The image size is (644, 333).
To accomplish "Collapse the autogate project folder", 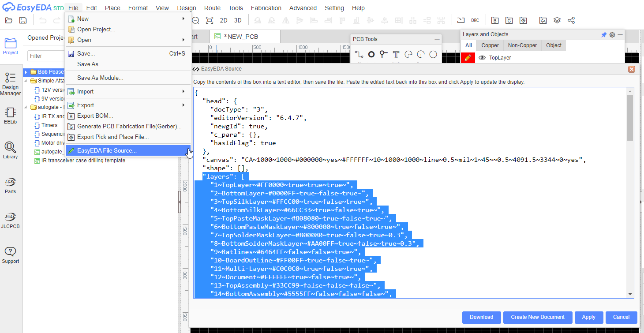I will 26,107.
